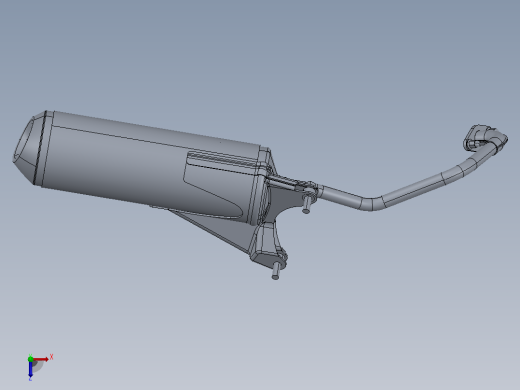
Task: Click the green Y axis dot of the triad
Action: (x=30, y=359)
